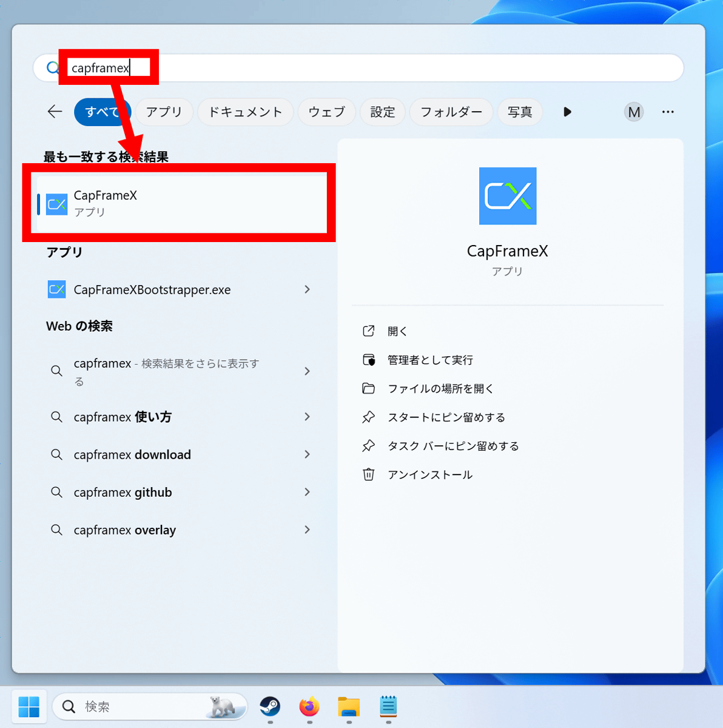The width and height of the screenshot is (723, 728).
Task: Open Steam from the taskbar
Action: pyautogui.click(x=270, y=706)
